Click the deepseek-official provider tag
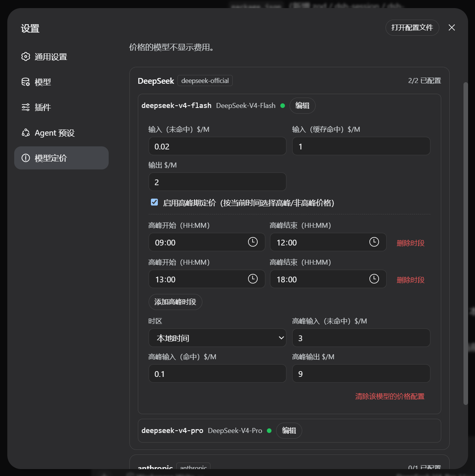 pyautogui.click(x=205, y=81)
